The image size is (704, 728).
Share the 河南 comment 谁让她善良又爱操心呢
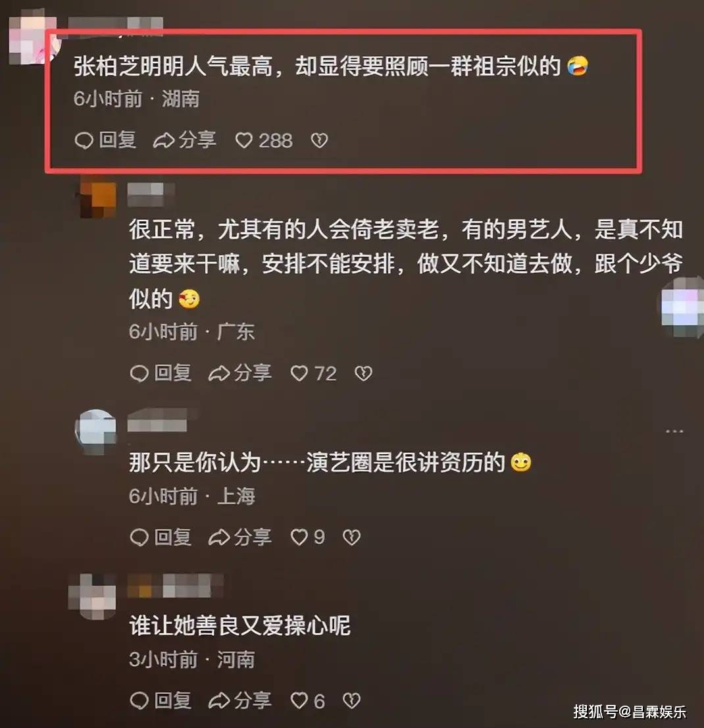(x=240, y=700)
